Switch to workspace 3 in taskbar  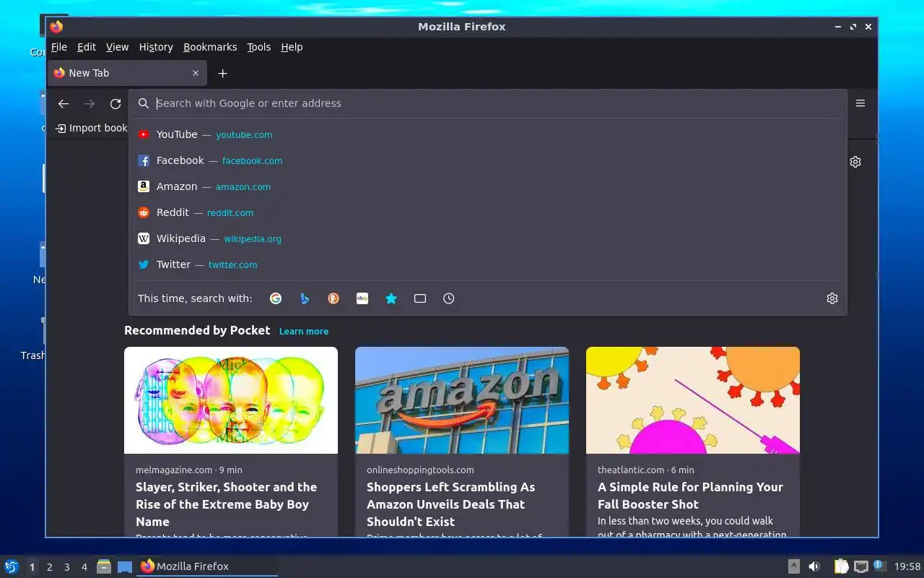click(x=67, y=567)
